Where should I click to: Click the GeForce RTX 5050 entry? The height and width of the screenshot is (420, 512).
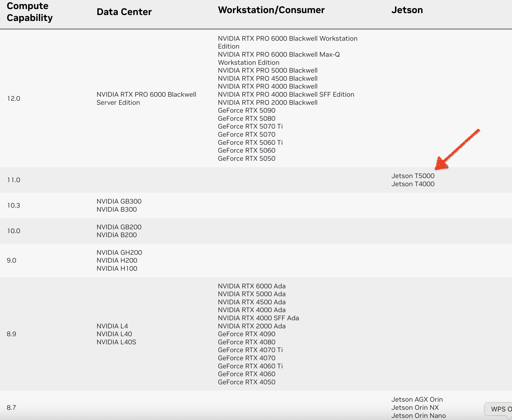coord(246,159)
